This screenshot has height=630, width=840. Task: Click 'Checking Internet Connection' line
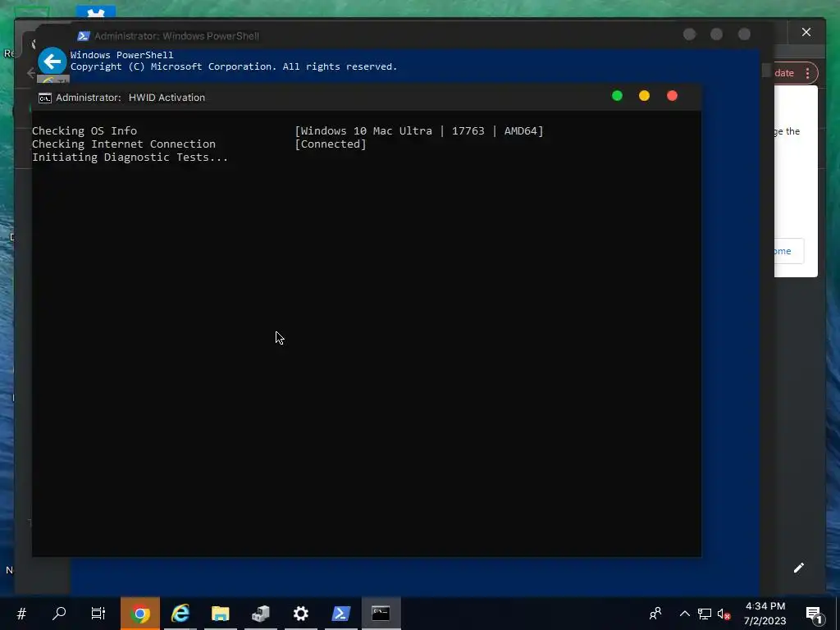(x=124, y=144)
